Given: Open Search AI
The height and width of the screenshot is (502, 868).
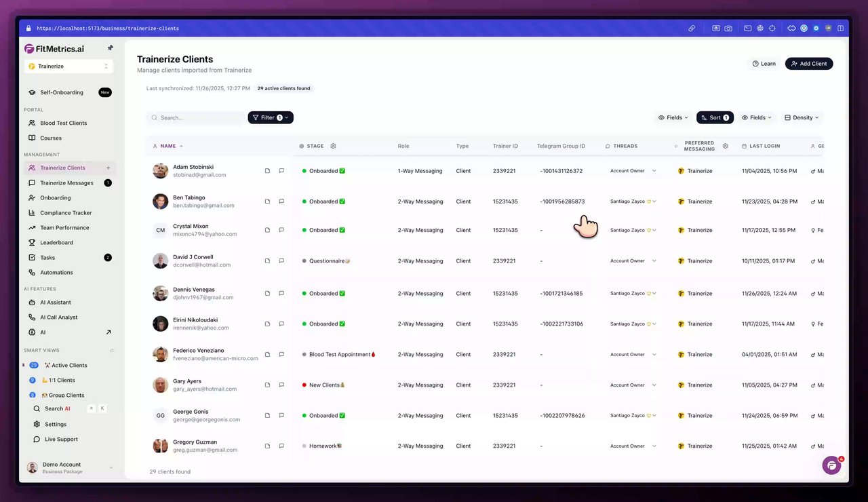Looking at the screenshot, I should point(57,408).
